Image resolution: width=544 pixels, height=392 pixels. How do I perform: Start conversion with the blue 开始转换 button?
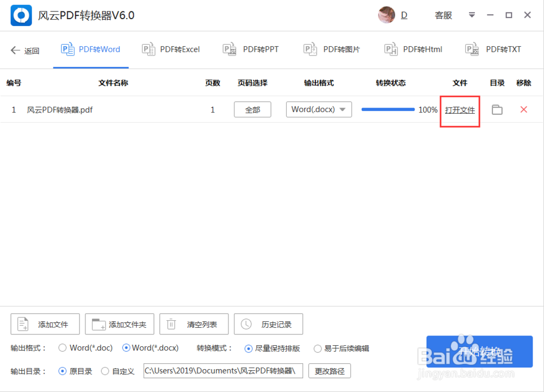click(x=479, y=351)
